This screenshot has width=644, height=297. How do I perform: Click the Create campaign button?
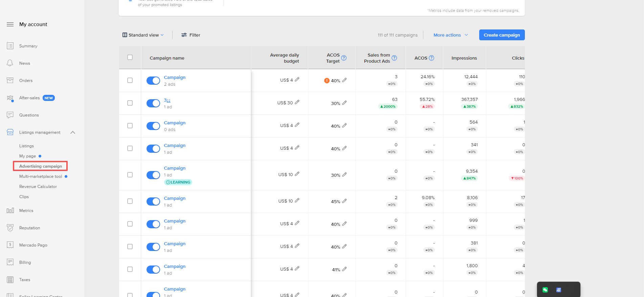tap(502, 35)
